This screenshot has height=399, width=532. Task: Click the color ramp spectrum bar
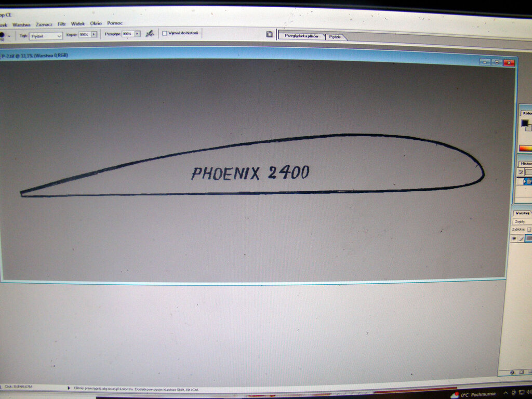point(526,148)
